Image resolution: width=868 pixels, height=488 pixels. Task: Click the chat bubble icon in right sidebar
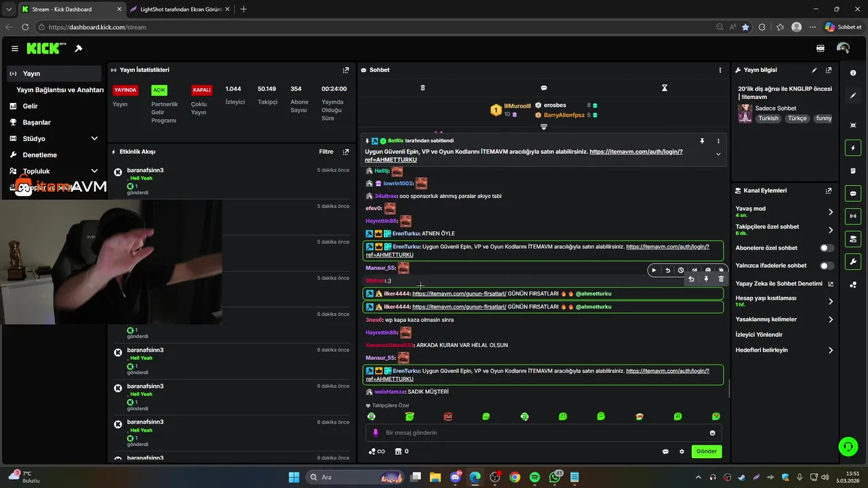(853, 193)
